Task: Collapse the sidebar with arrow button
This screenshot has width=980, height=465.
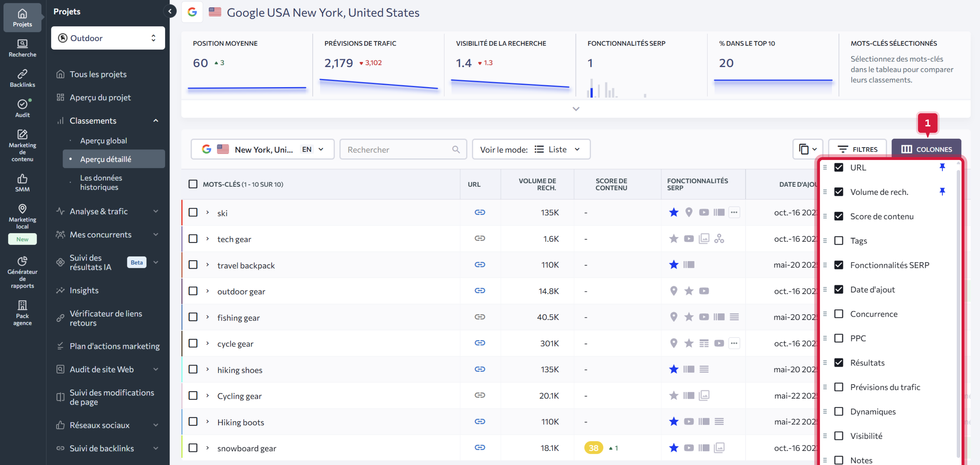Action: point(170,11)
